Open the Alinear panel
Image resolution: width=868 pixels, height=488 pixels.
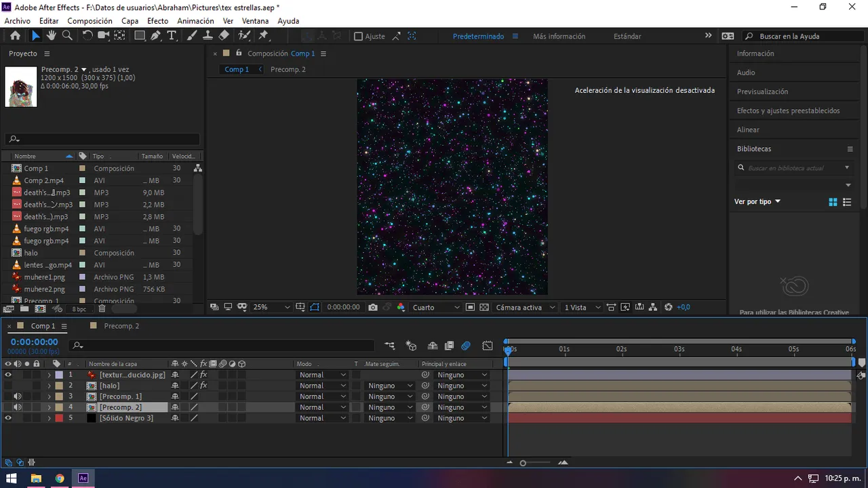tap(748, 129)
